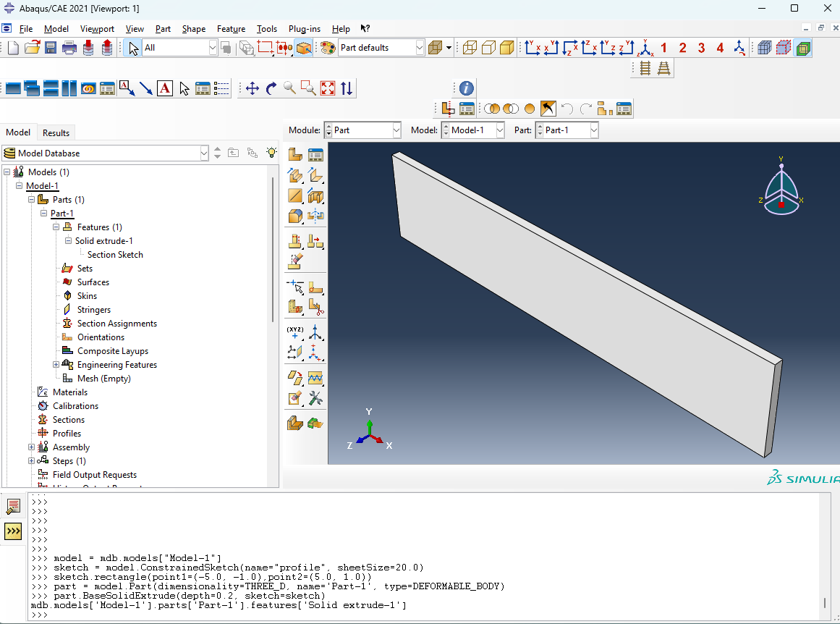Screen dimensions: 840x624
Task: Select the Rotate View tool
Action: [271, 88]
